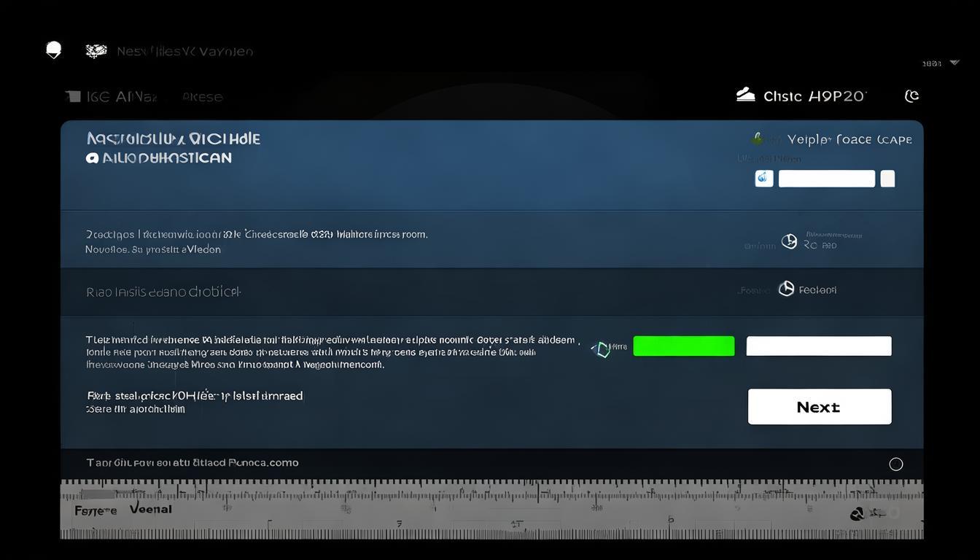This screenshot has height=560, width=980.
Task: Click the flag icon in the dark tab row
Action: coord(72,96)
